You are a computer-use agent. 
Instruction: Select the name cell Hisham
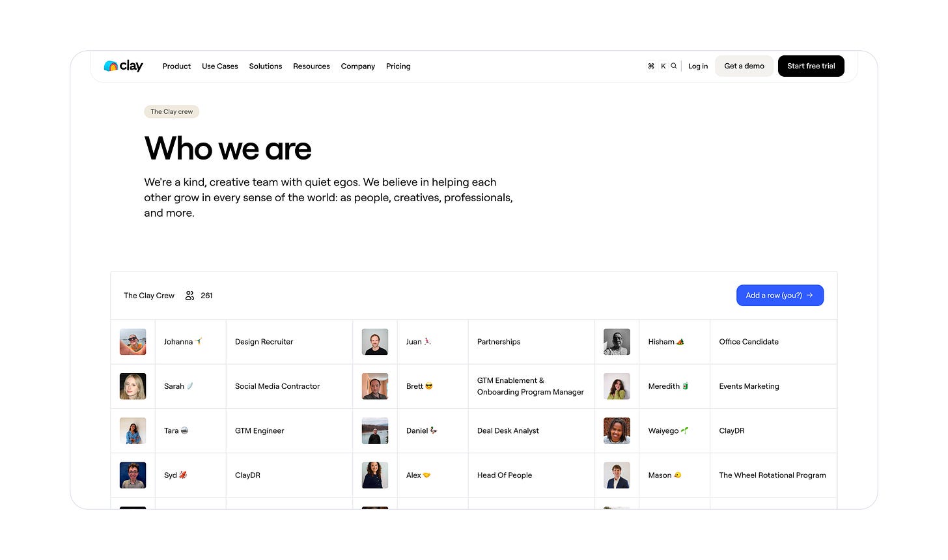675,342
